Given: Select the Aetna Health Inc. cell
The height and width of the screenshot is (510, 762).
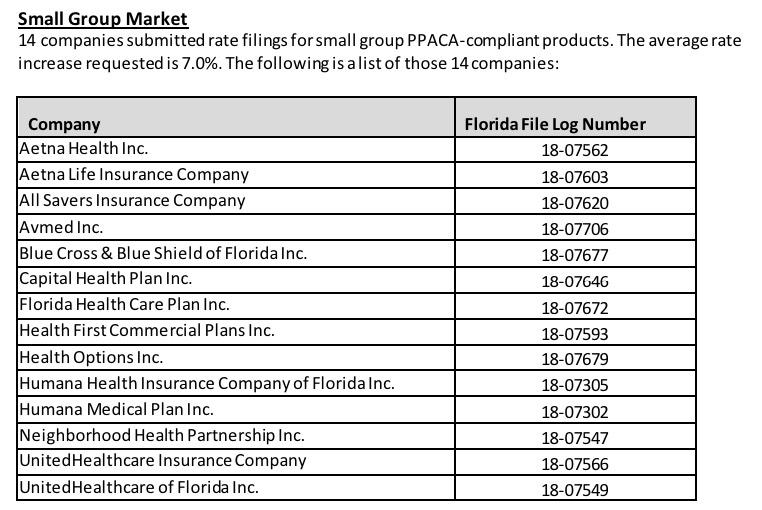Looking at the screenshot, I should 84,148.
